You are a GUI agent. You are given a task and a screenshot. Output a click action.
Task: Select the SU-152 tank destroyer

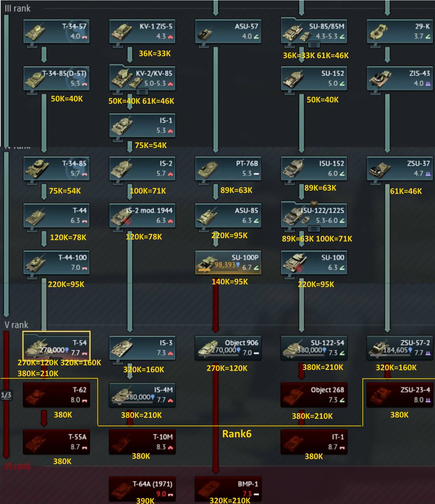tap(314, 78)
